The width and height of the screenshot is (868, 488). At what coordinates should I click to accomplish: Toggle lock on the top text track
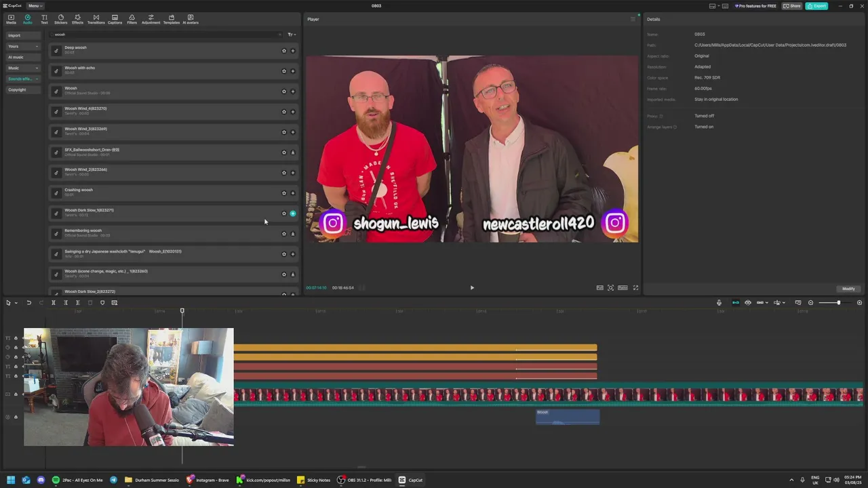16,338
